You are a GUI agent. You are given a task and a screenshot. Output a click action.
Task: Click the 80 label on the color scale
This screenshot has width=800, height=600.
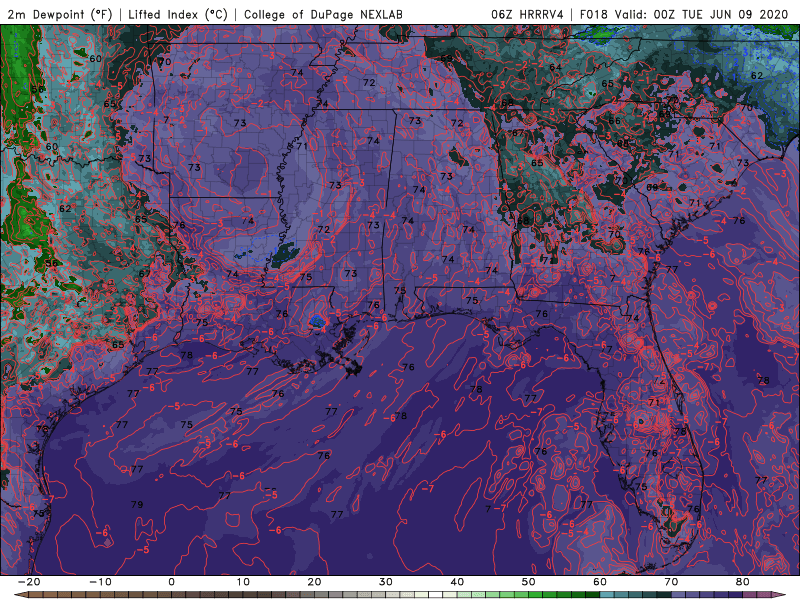[x=743, y=582]
